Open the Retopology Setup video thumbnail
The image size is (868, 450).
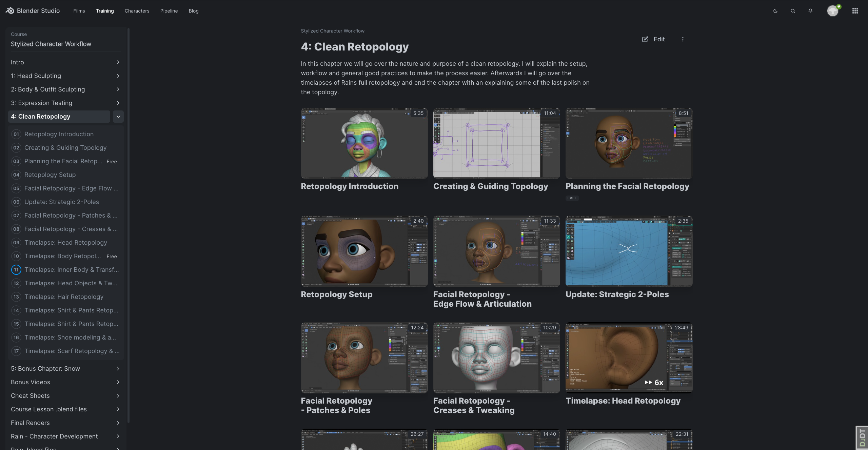[x=364, y=251]
